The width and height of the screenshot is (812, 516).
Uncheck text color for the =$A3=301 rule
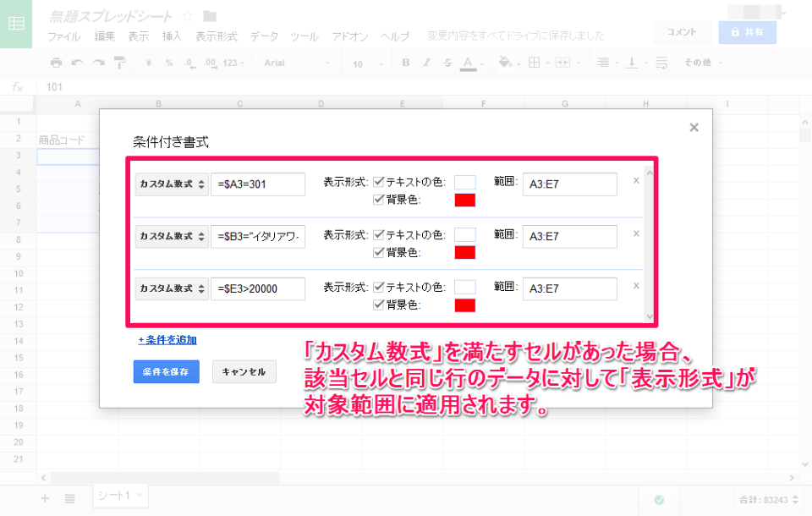click(x=378, y=181)
